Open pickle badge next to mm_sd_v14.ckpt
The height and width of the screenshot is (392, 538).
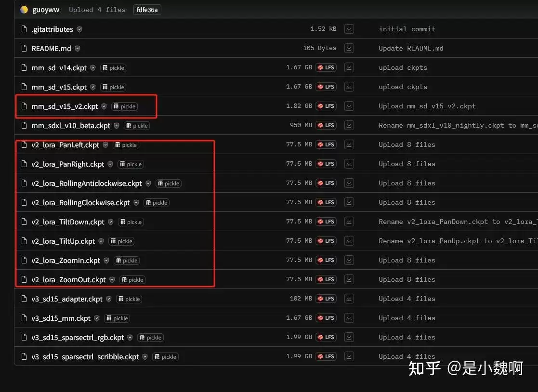(113, 68)
